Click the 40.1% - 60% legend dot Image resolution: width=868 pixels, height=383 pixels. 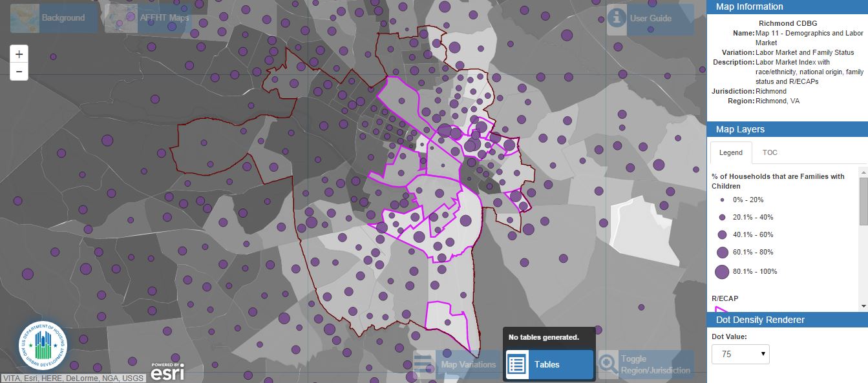coord(722,234)
